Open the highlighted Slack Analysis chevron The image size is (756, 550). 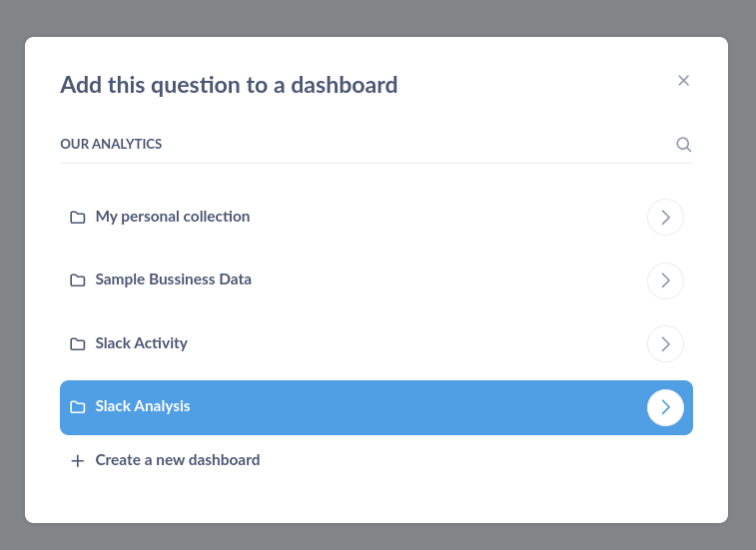click(665, 407)
